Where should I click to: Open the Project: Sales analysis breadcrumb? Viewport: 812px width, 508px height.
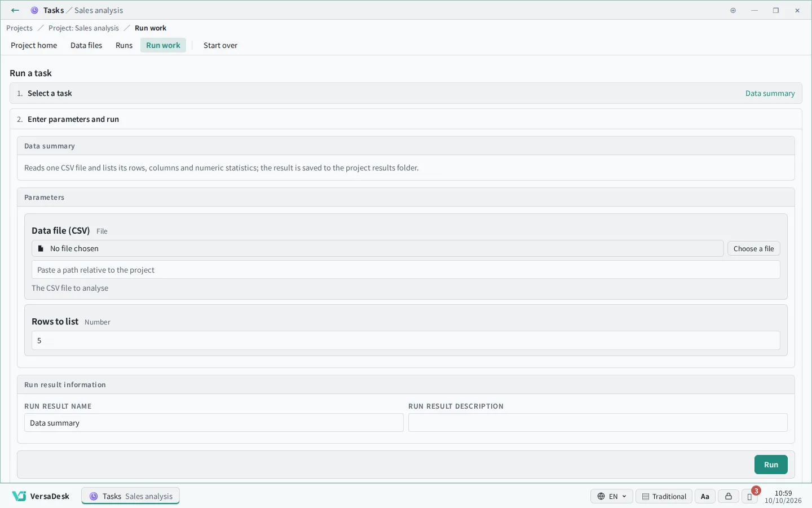(83, 28)
